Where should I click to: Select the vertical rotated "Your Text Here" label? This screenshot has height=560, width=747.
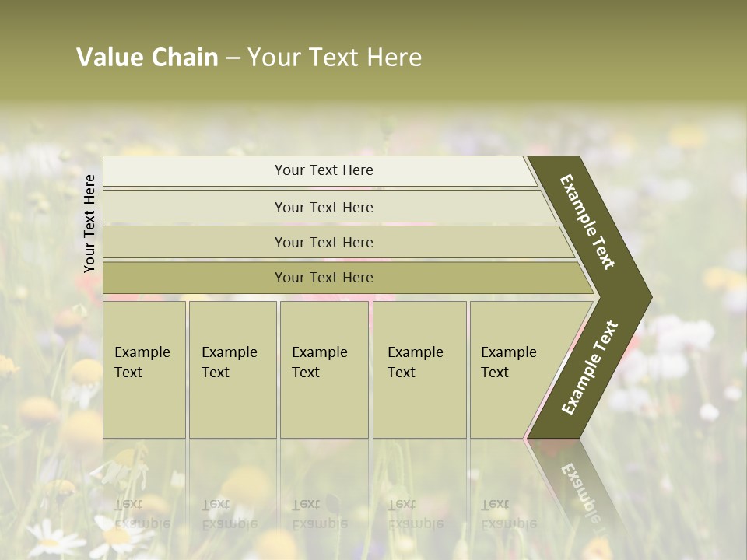(x=89, y=223)
